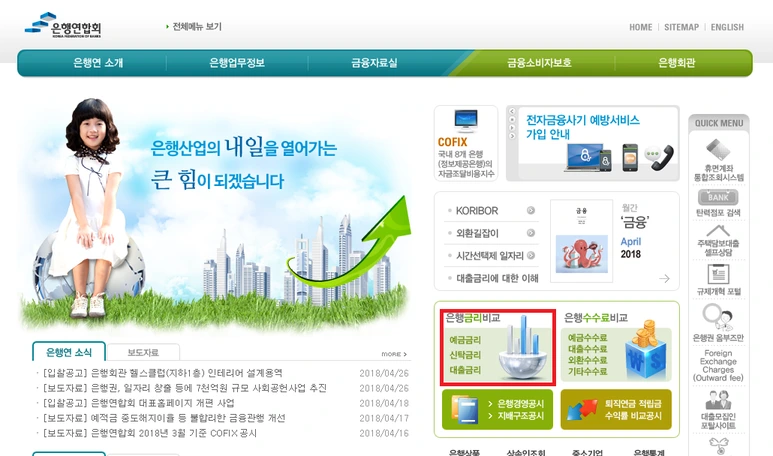The width and height of the screenshot is (773, 456).
Task: Open the 금융 magazine cover thumbnail
Action: (x=581, y=241)
